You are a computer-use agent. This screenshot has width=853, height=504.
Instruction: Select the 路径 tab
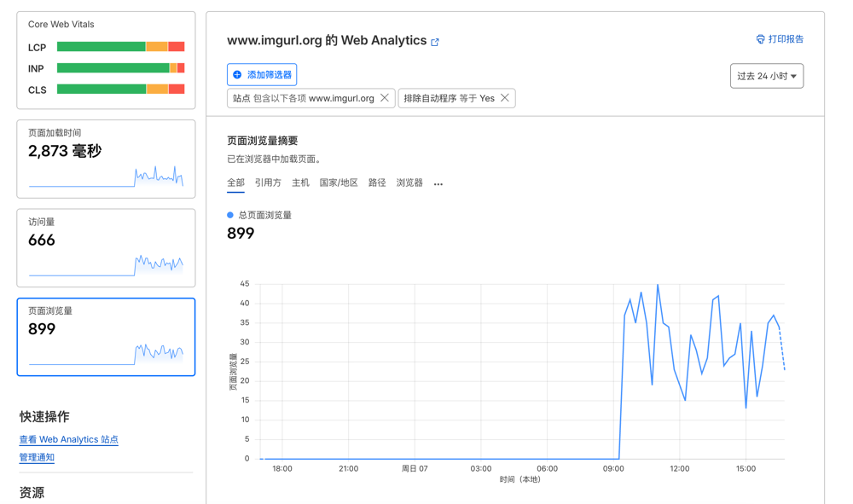point(377,182)
